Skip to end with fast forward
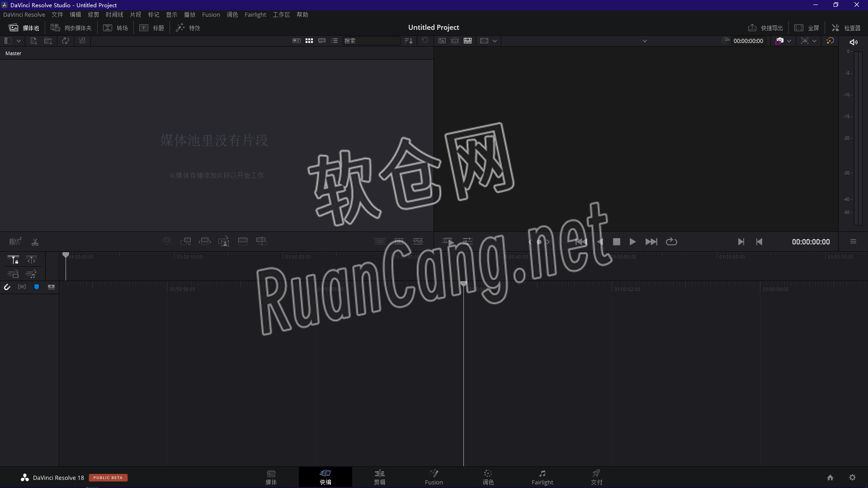This screenshot has width=868, height=488. pos(651,242)
